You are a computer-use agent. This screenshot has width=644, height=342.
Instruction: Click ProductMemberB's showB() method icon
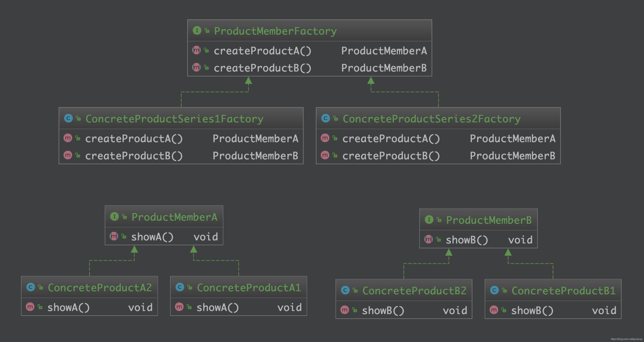(x=429, y=239)
